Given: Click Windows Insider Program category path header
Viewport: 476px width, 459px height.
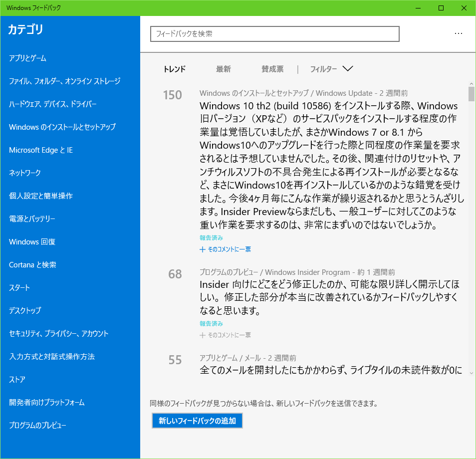Looking at the screenshot, I should (x=297, y=272).
